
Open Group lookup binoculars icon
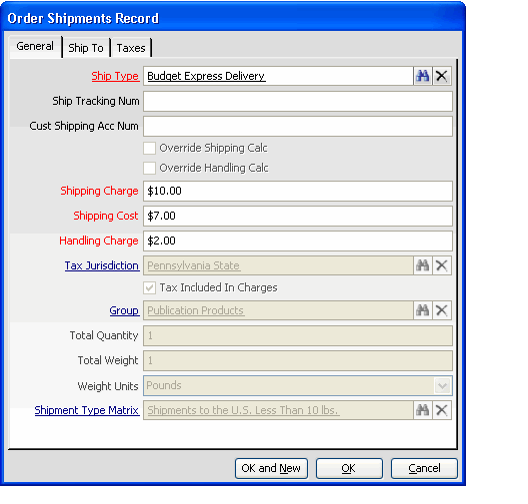(422, 310)
